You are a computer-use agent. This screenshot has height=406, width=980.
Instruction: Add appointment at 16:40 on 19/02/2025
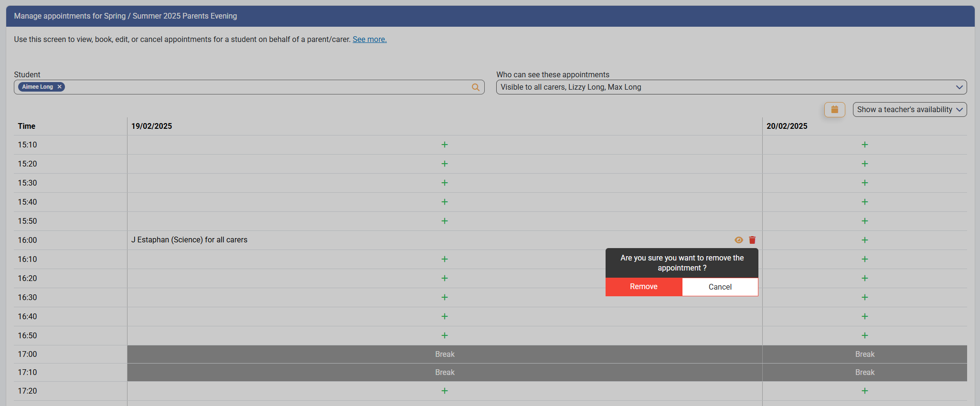[x=444, y=316]
